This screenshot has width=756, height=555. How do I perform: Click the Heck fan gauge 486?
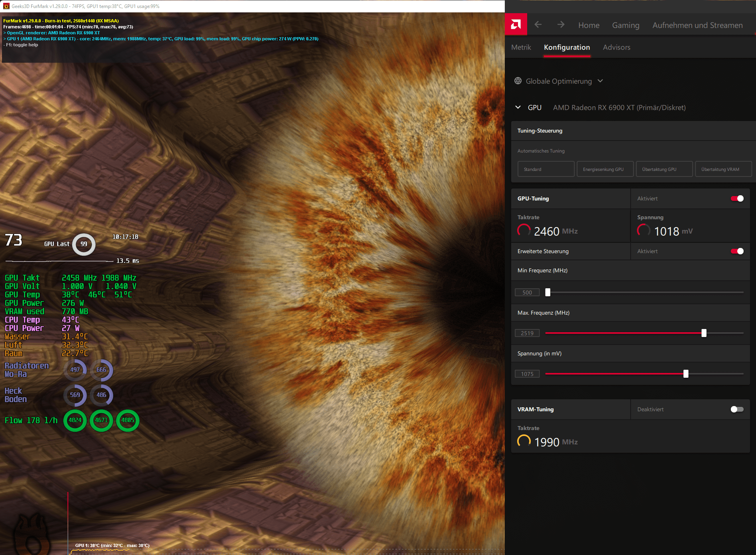101,395
